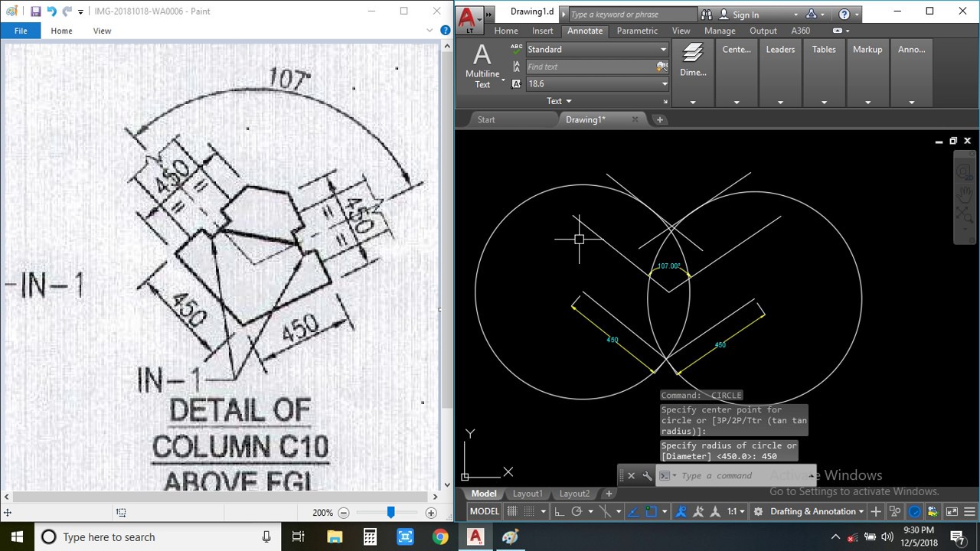Open workspace switching gear icon
This screenshot has height=551, width=980.
click(758, 512)
